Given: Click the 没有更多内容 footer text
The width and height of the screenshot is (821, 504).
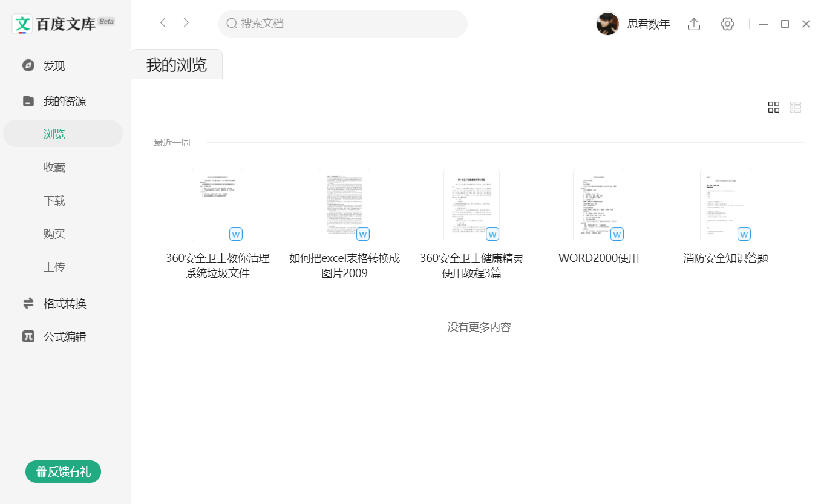Looking at the screenshot, I should tap(479, 327).
